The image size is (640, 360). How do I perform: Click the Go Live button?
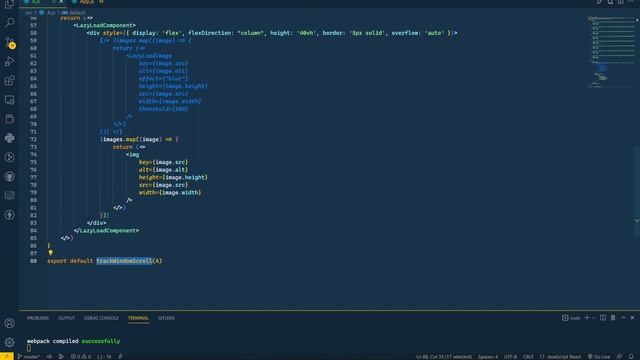[x=599, y=356]
